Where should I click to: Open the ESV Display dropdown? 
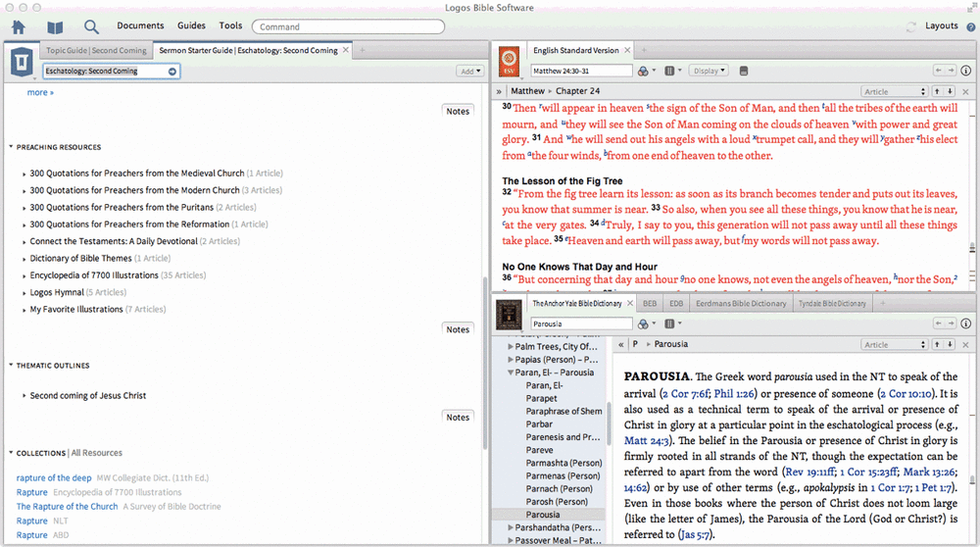709,71
